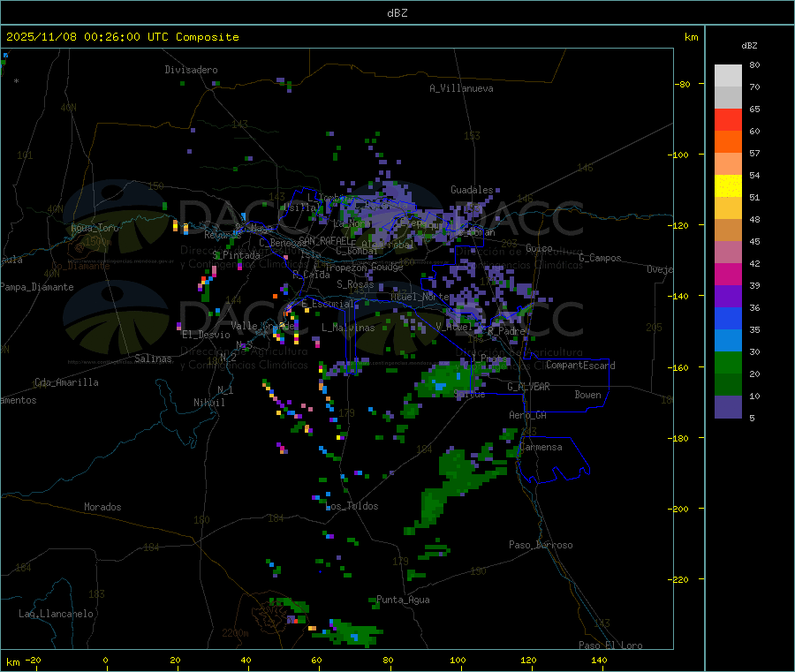
Task: Click the 'Divisadero' map label
Action: tap(191, 70)
